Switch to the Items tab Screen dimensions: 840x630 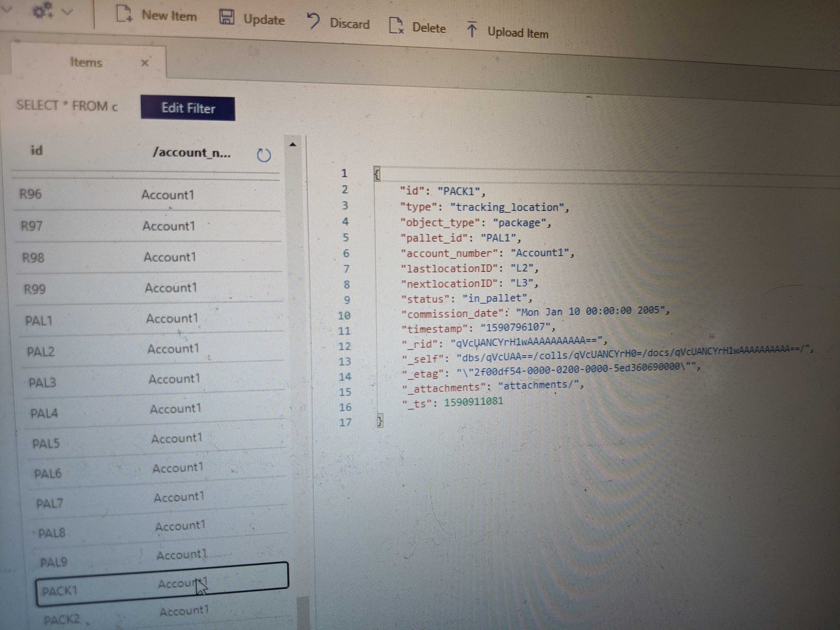click(x=87, y=62)
